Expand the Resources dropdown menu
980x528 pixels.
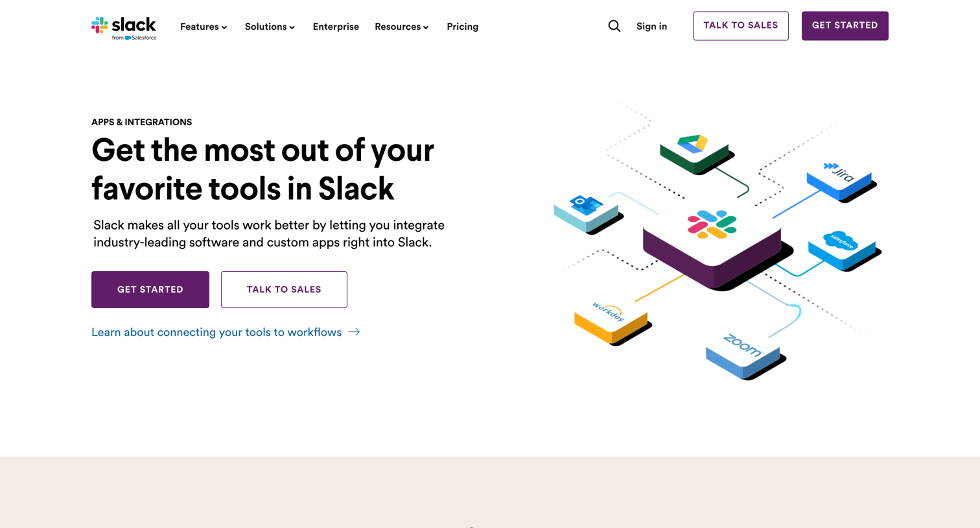(x=402, y=27)
